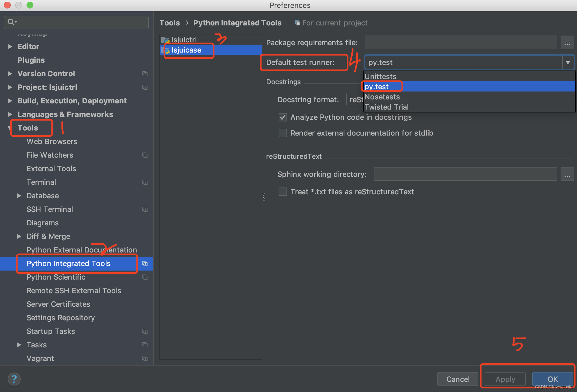Expand the Database settings node
This screenshot has height=392, width=577.
19,196
